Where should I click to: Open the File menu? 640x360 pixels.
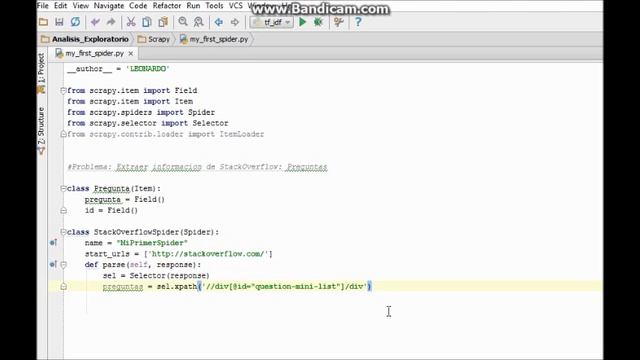tap(43, 6)
